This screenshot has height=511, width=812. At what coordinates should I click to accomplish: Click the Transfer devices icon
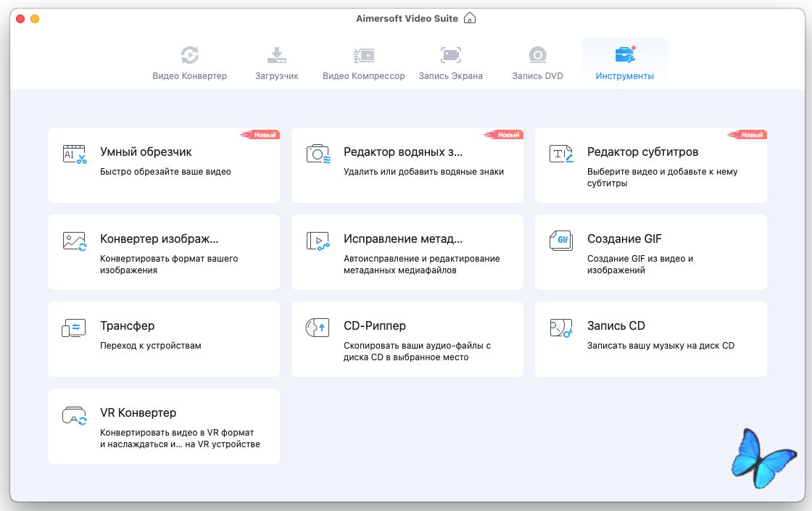pyautogui.click(x=74, y=328)
